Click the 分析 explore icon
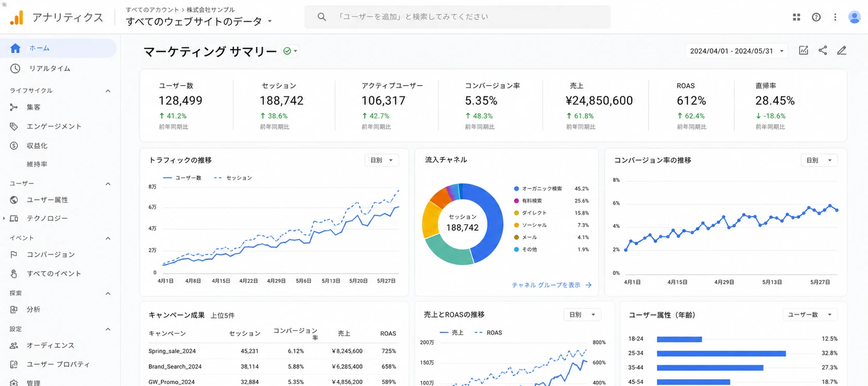 click(x=14, y=310)
